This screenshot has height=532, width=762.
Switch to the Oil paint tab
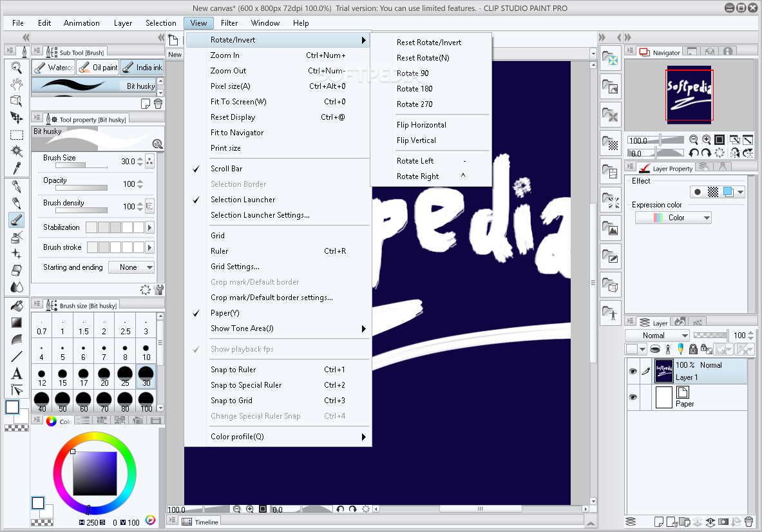click(x=98, y=68)
